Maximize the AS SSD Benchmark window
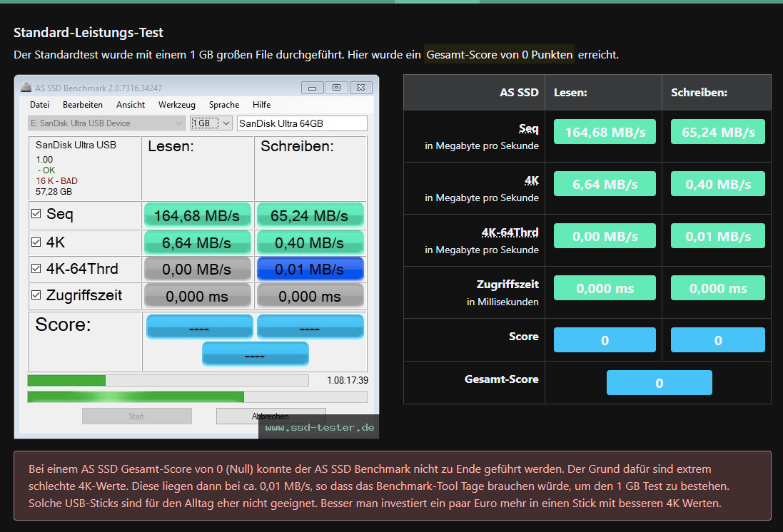 [337, 88]
